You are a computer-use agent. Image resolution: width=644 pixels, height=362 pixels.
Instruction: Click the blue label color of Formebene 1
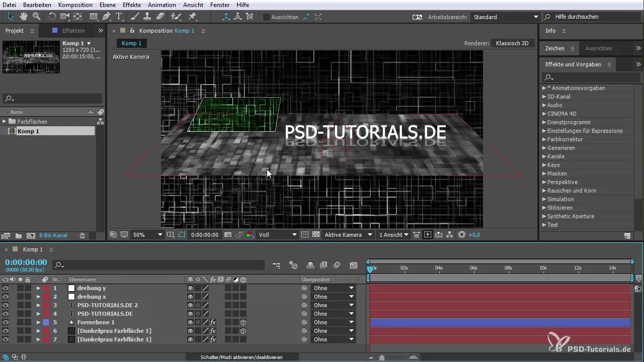[46, 323]
